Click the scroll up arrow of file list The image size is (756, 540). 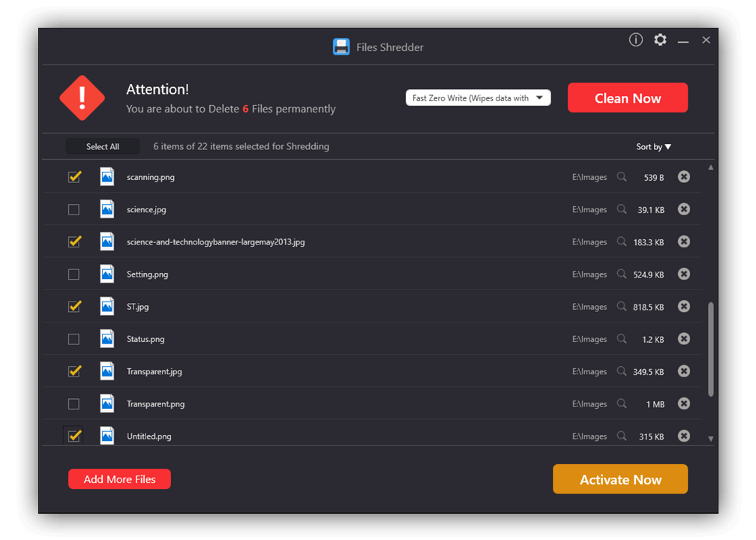tap(711, 167)
